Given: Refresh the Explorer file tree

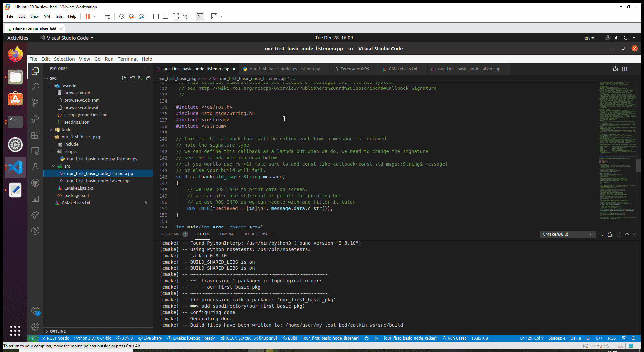Looking at the screenshot, I should [140, 78].
